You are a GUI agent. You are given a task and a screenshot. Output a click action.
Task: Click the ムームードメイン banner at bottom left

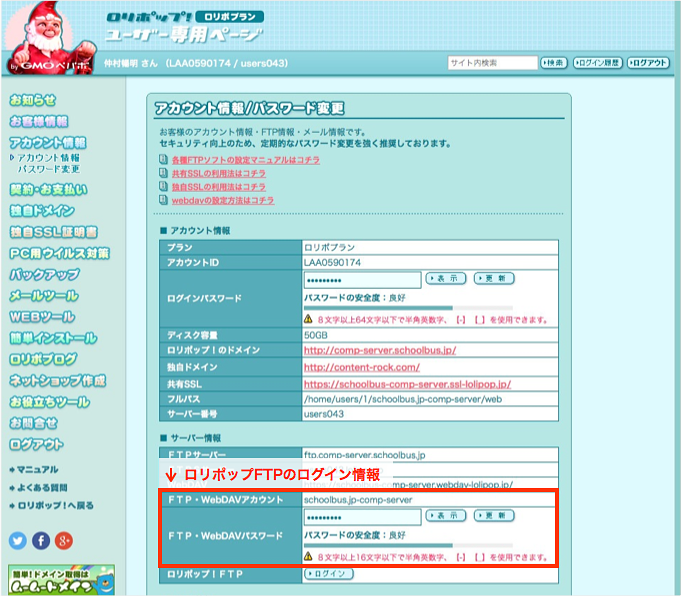click(x=61, y=580)
